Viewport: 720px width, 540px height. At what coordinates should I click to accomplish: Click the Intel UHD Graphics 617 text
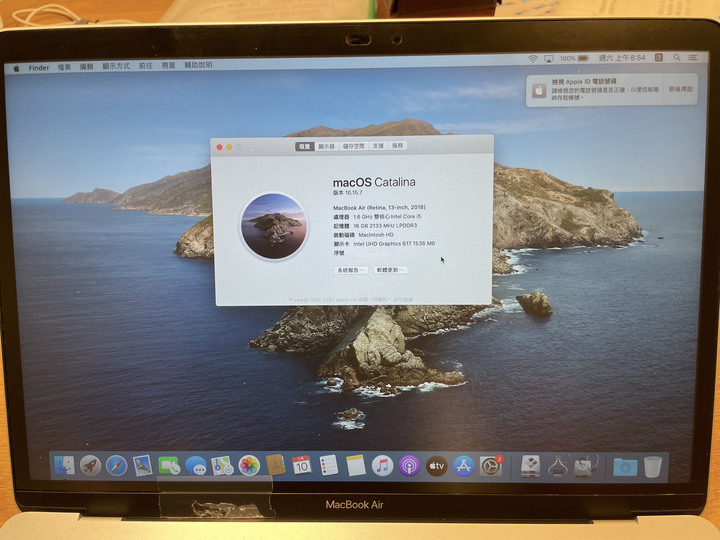click(x=394, y=243)
